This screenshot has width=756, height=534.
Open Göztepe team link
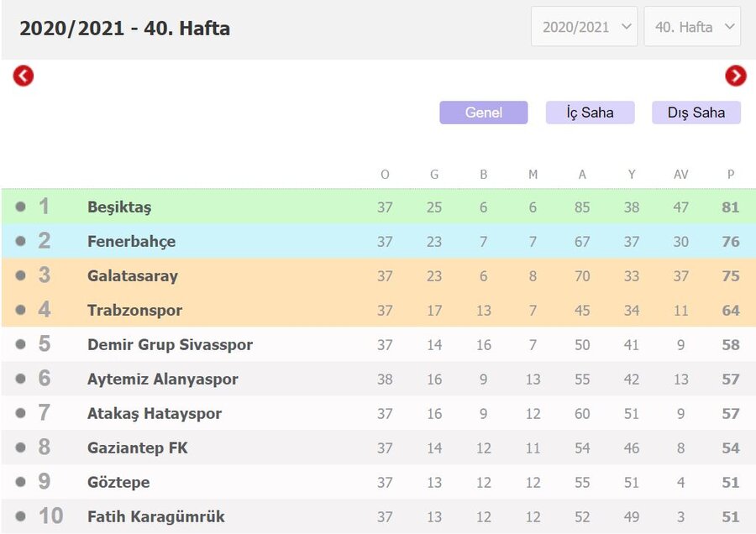(118, 483)
